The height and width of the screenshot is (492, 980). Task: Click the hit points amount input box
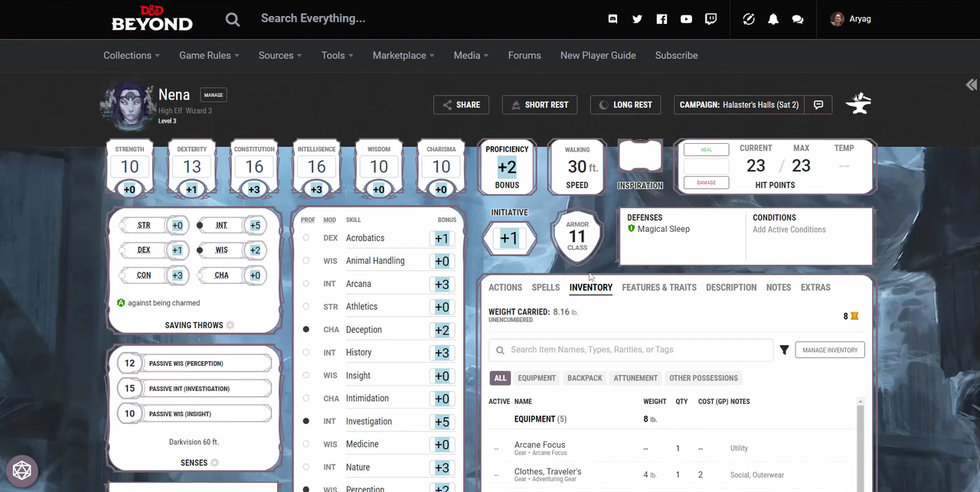coord(707,166)
